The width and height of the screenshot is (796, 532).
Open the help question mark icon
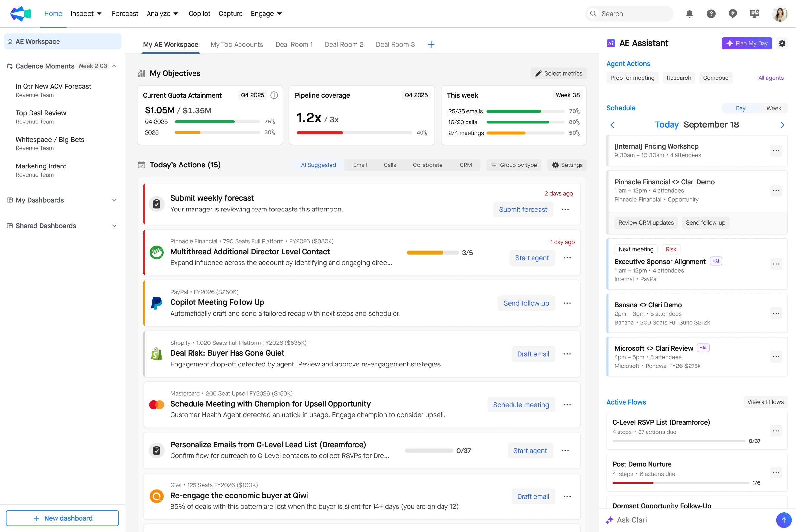click(x=711, y=13)
